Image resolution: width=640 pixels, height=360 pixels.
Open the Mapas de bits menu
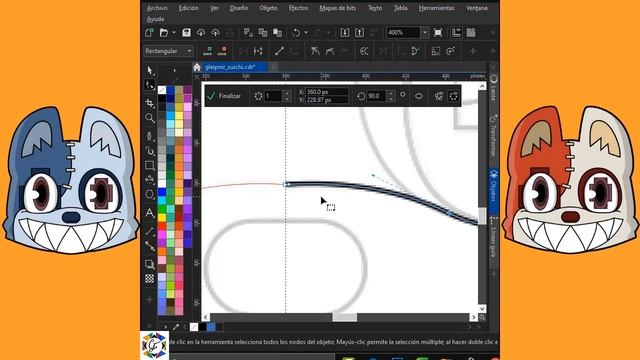pos(338,8)
